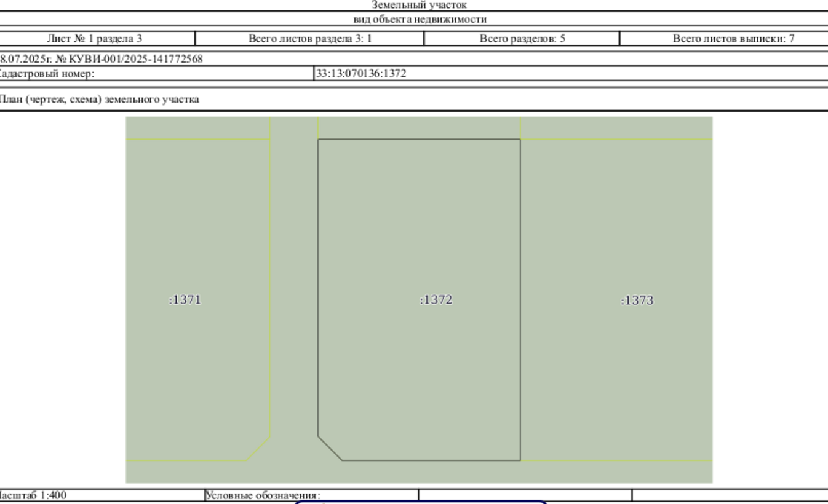Click the 'Всего разделов: 5' cell
This screenshot has width=828, height=504.
coord(522,39)
